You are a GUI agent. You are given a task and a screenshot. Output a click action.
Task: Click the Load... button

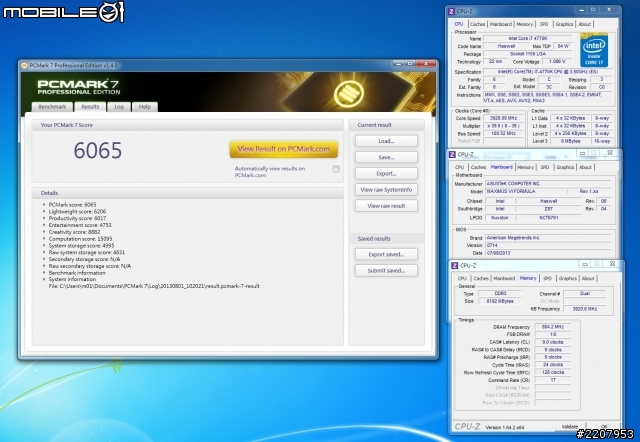coord(386,141)
